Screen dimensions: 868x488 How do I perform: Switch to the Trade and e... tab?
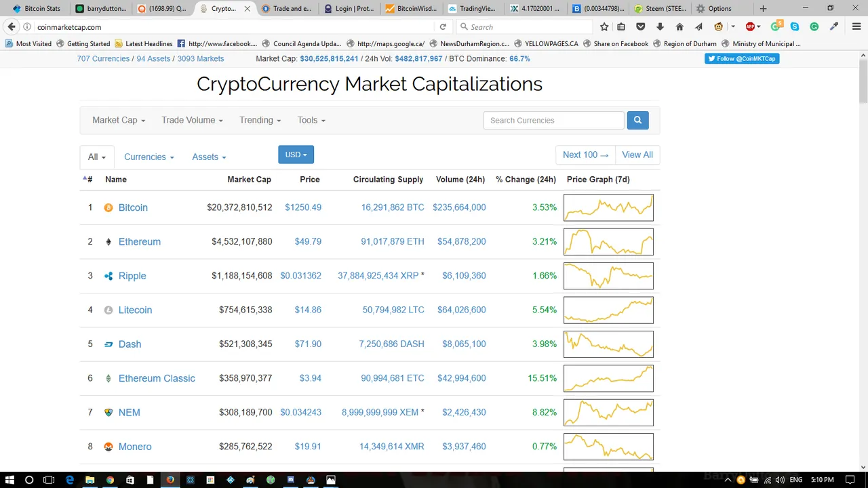pyautogui.click(x=287, y=9)
